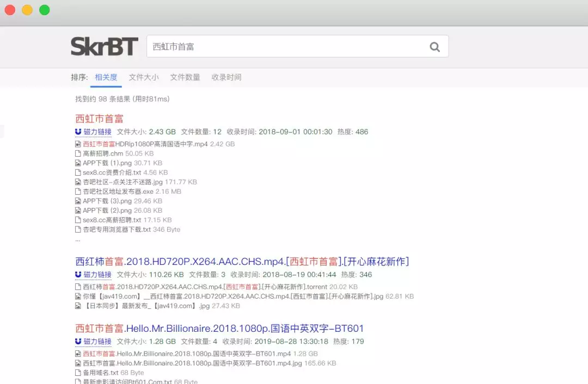The image size is (588, 384).
Task: Open the first result titled 西虹市首富
Action: [100, 119]
